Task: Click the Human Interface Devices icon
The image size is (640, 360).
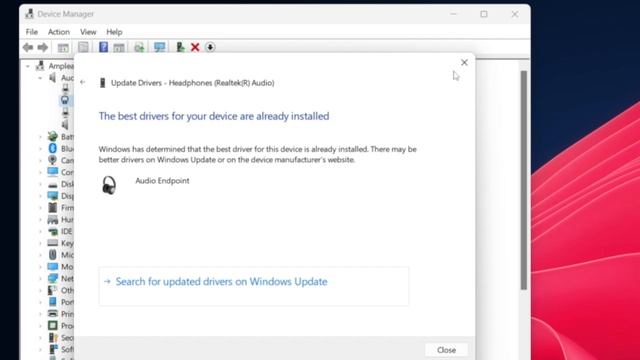Action: (53, 220)
